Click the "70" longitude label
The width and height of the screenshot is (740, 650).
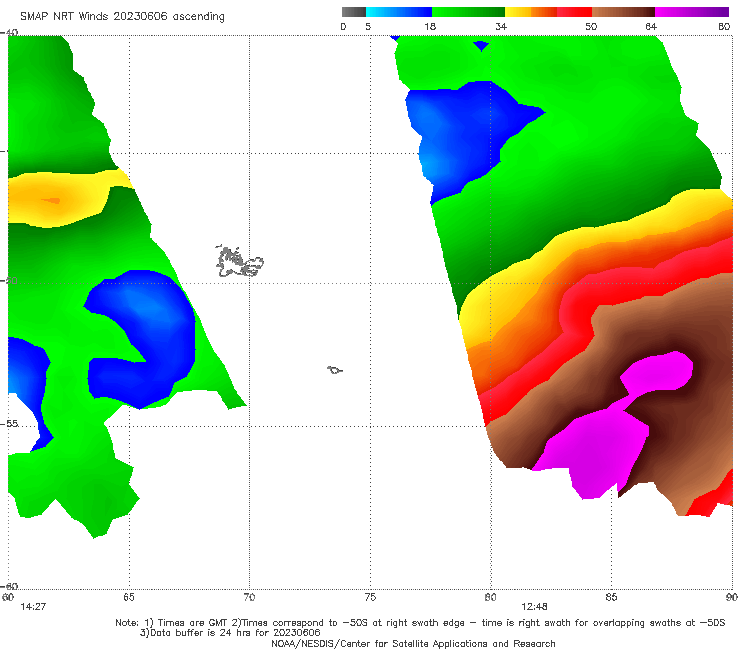point(249,597)
